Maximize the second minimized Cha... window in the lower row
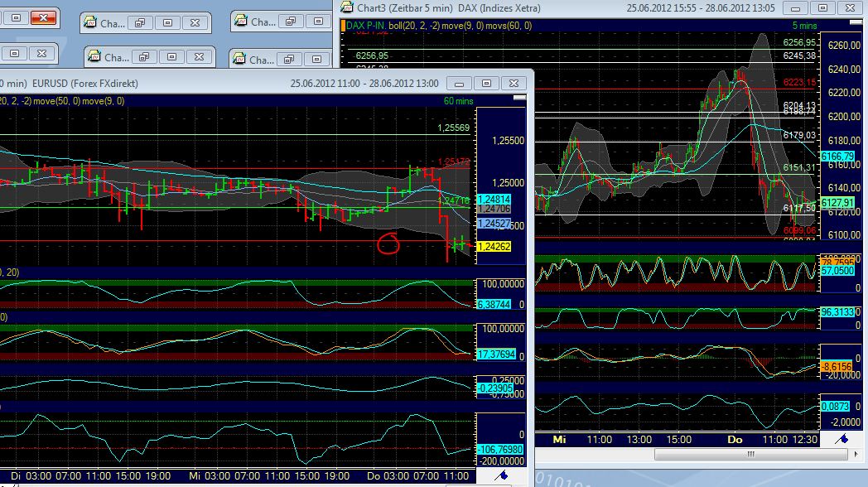Image resolution: width=868 pixels, height=487 pixels. tap(317, 59)
